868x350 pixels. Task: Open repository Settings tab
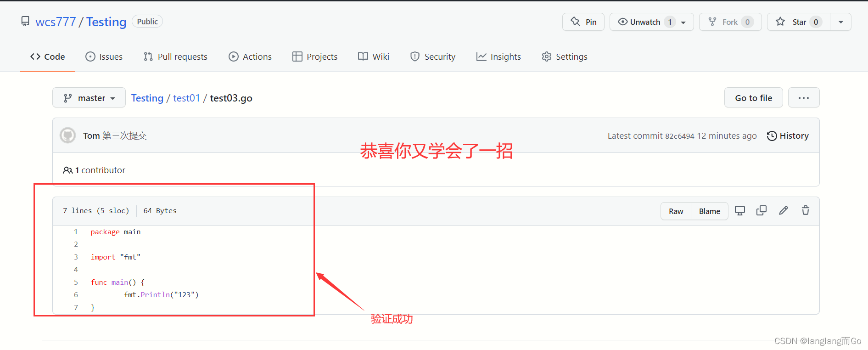565,56
